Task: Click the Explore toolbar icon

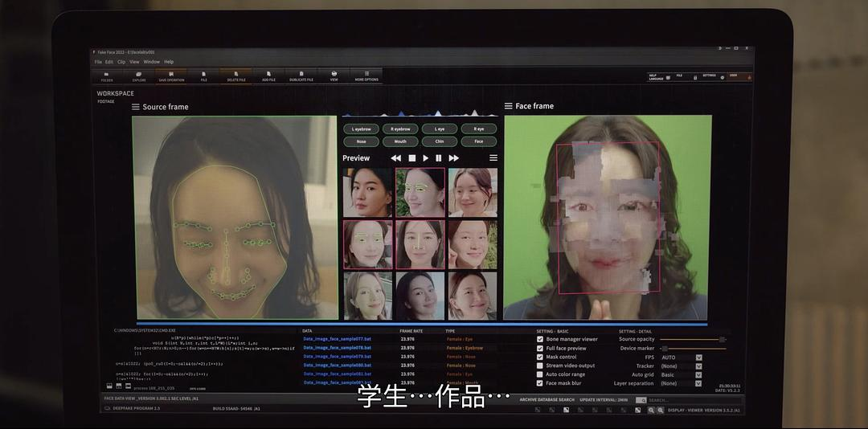Action: (x=139, y=76)
